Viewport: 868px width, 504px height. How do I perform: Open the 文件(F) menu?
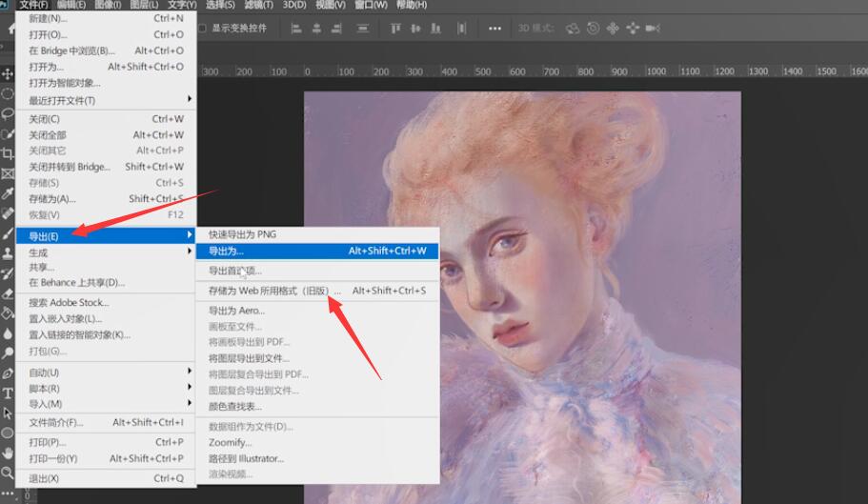point(33,5)
